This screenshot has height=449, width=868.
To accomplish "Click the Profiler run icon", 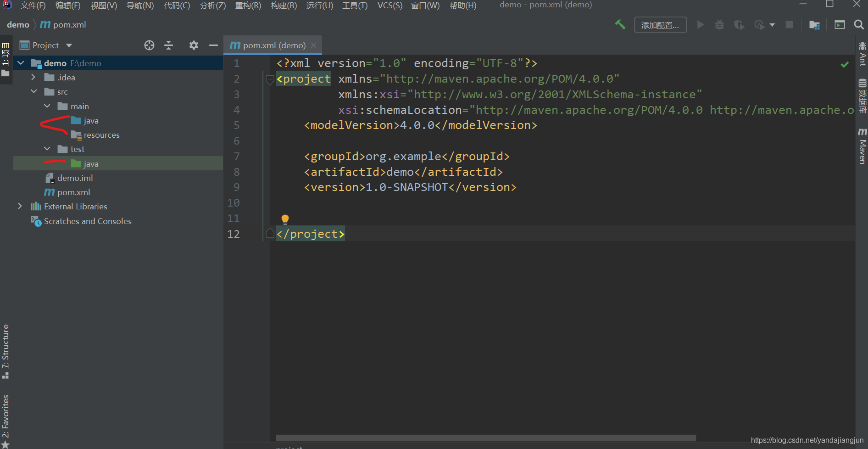I will coord(760,25).
